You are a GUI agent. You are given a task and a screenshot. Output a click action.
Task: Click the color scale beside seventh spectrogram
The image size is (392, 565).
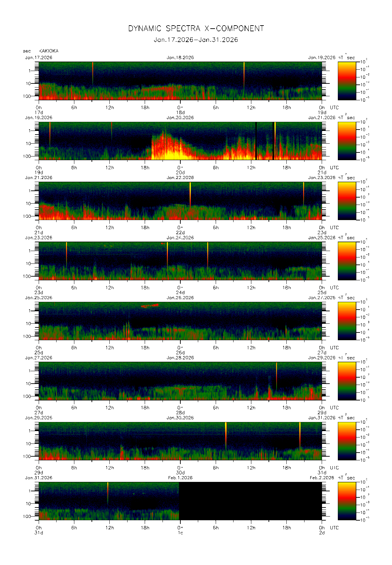coord(347,441)
